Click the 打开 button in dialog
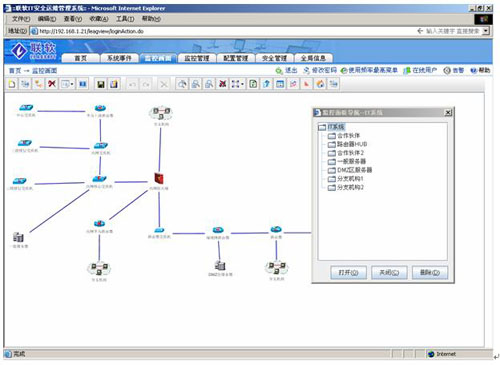The image size is (500, 365). point(348,272)
